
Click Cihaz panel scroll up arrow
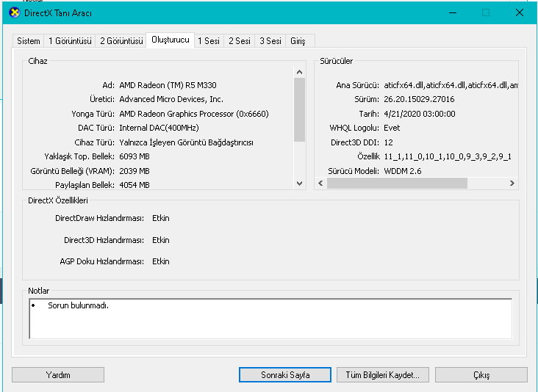coord(300,72)
